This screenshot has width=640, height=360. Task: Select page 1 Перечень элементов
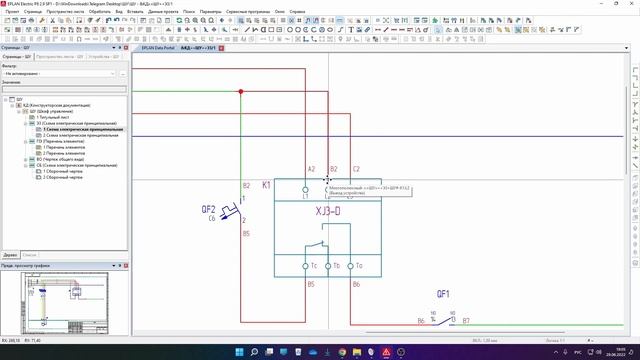[x=64, y=147]
